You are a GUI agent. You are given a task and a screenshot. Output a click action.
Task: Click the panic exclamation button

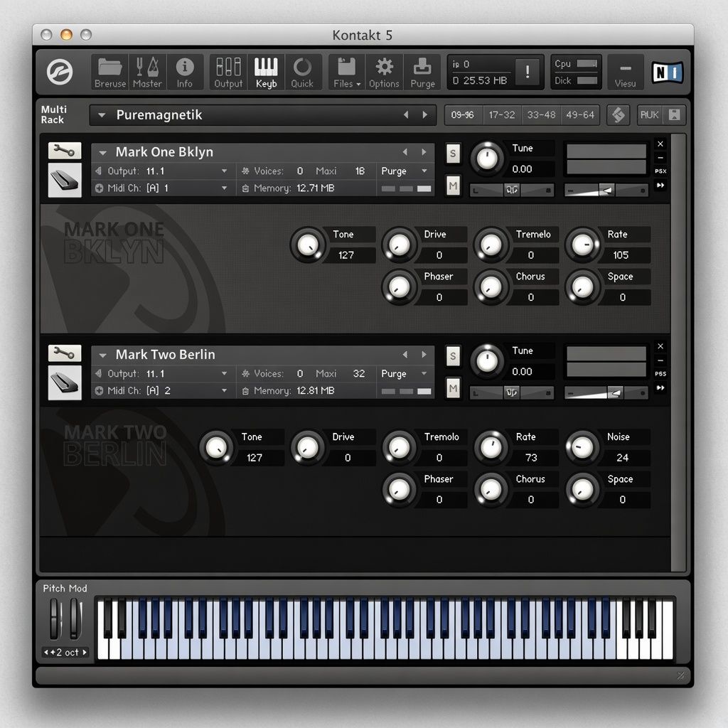click(x=528, y=72)
